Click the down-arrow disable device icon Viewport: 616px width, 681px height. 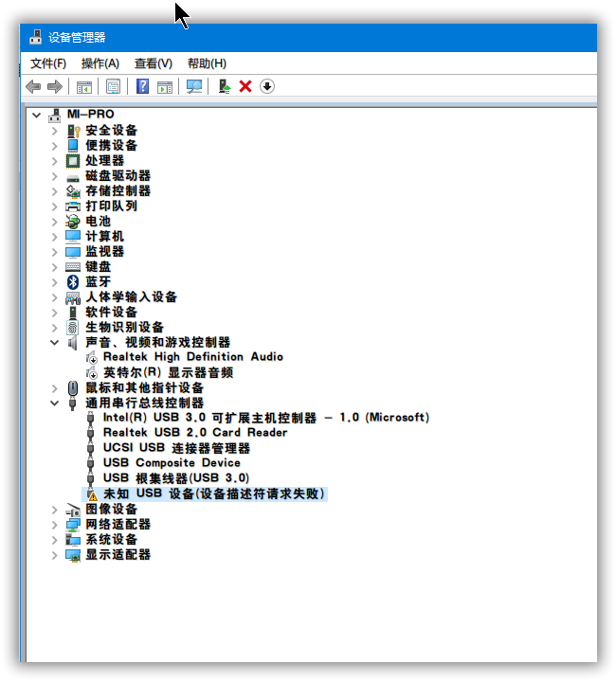pos(267,86)
